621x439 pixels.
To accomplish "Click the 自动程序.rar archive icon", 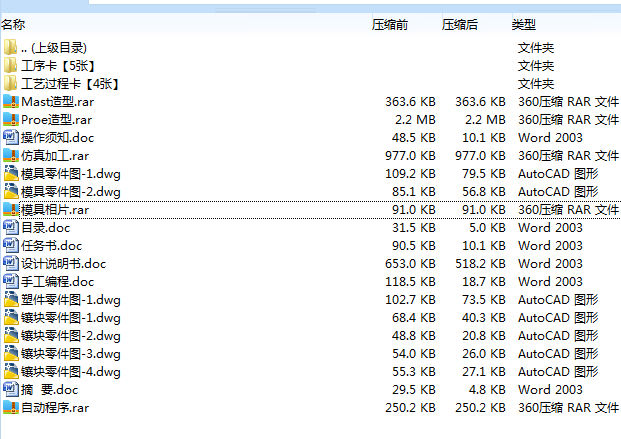I will [x=11, y=407].
